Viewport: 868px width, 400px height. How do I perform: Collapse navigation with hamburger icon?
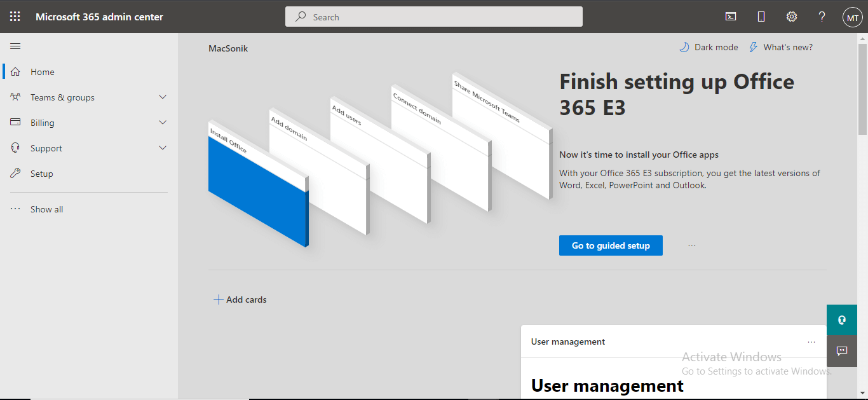coord(15,46)
